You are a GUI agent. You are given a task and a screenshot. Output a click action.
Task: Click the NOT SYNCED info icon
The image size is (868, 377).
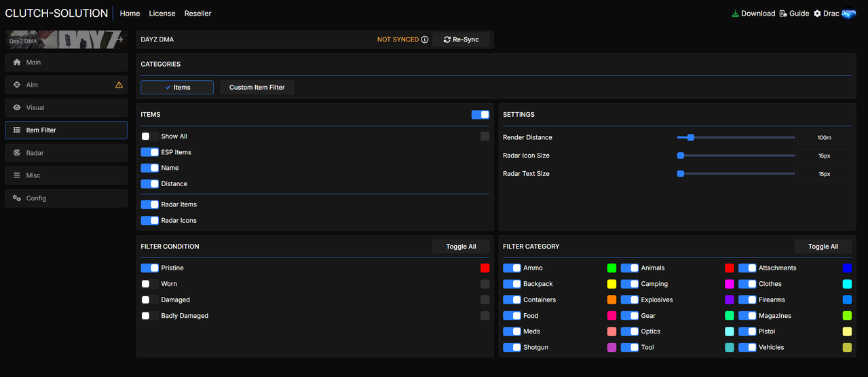point(425,39)
